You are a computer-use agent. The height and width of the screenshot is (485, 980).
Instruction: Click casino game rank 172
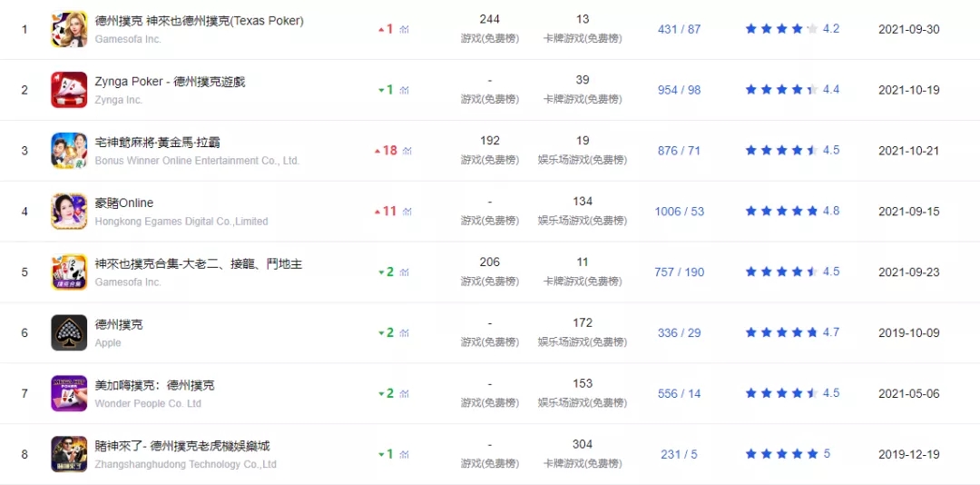click(583, 323)
